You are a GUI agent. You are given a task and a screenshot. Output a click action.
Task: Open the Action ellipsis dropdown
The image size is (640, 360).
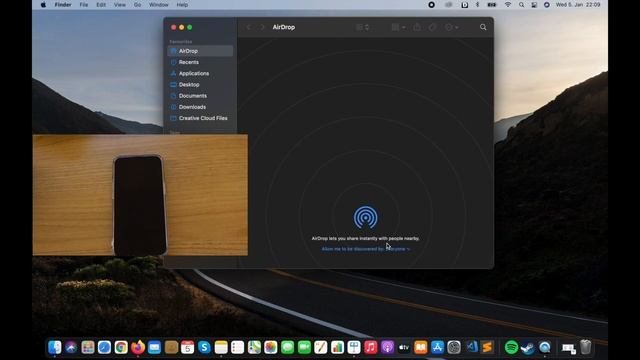click(x=451, y=27)
